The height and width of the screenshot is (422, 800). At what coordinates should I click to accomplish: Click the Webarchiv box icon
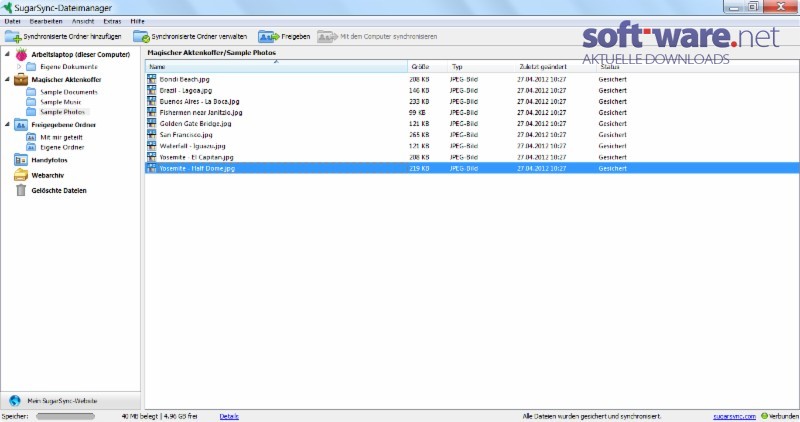(21, 175)
